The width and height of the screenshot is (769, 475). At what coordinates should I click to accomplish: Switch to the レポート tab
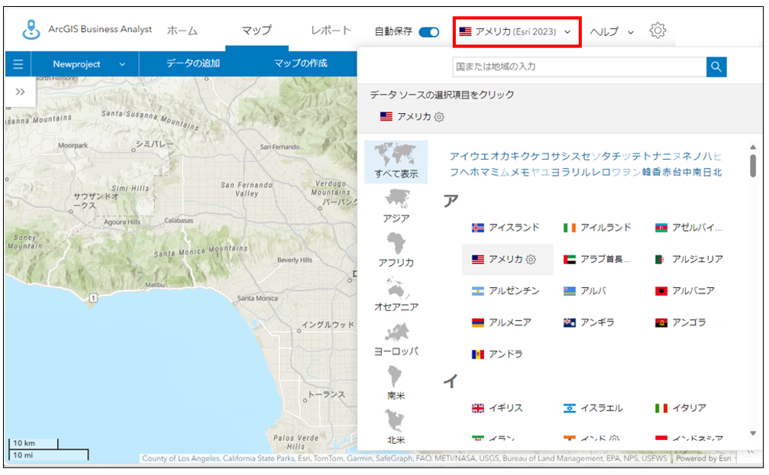[x=331, y=30]
